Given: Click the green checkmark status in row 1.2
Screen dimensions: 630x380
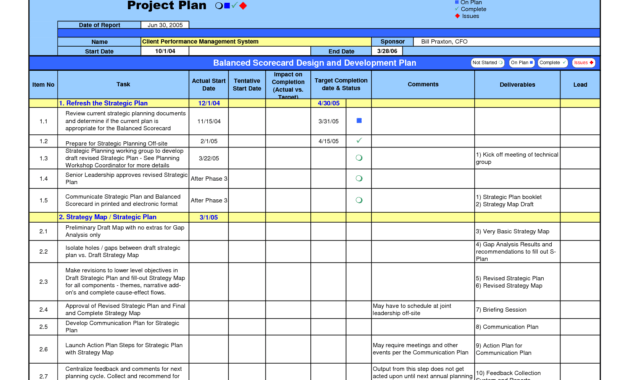Looking at the screenshot, I should (x=359, y=141).
